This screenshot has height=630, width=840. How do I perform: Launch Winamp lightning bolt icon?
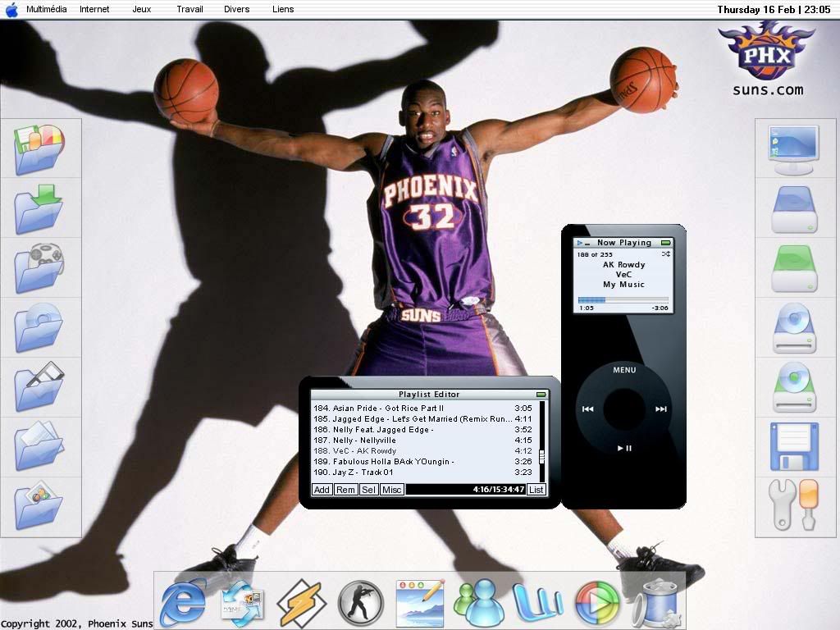[302, 603]
